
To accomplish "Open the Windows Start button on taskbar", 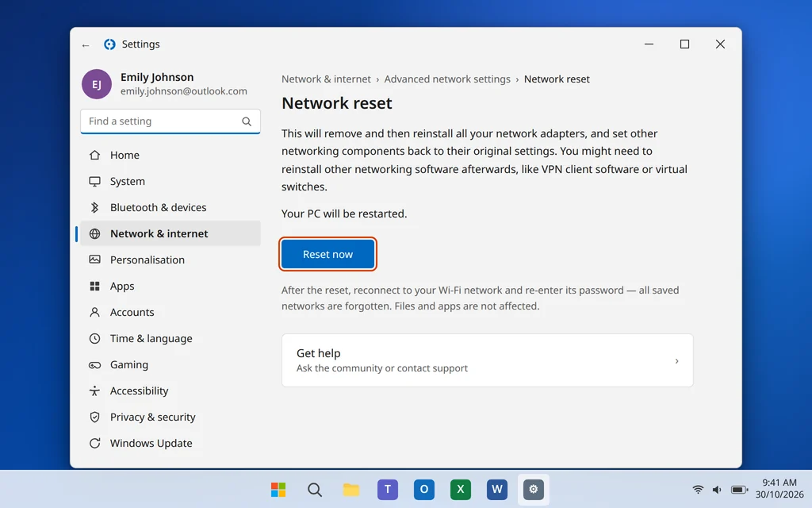I will pos(278,489).
